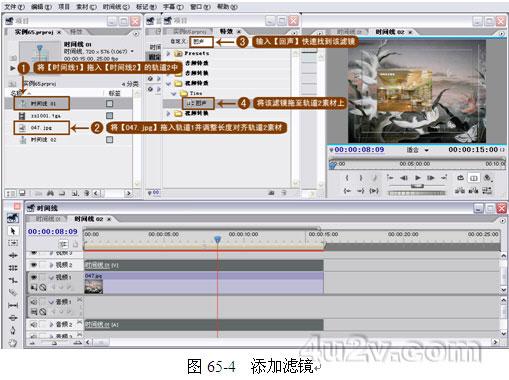Go to previous edit point in monitor
509x380 pixels.
coord(390,178)
